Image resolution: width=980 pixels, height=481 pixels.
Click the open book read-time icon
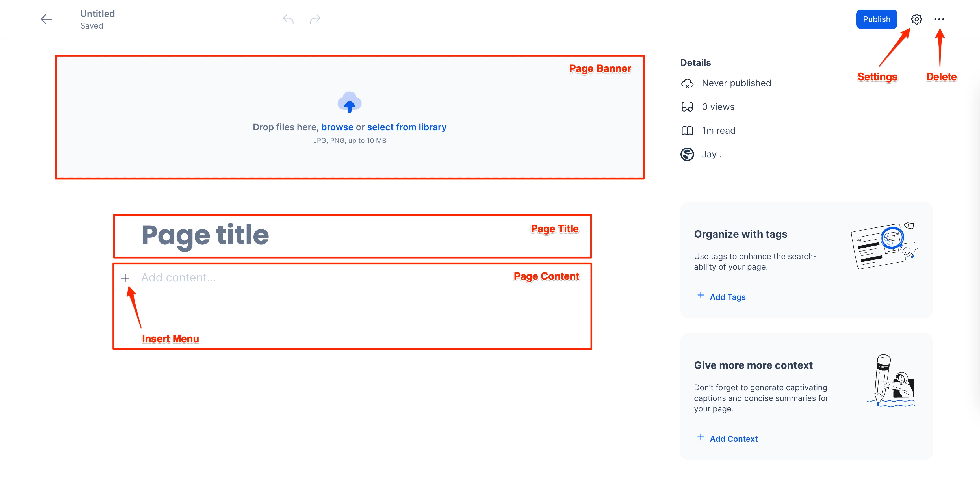pyautogui.click(x=687, y=131)
